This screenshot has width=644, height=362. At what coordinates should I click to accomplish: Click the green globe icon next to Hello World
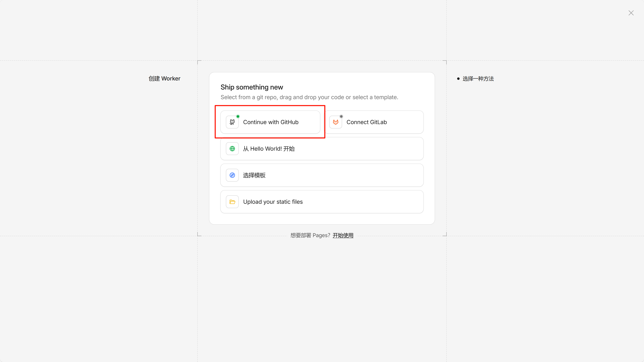(232, 148)
